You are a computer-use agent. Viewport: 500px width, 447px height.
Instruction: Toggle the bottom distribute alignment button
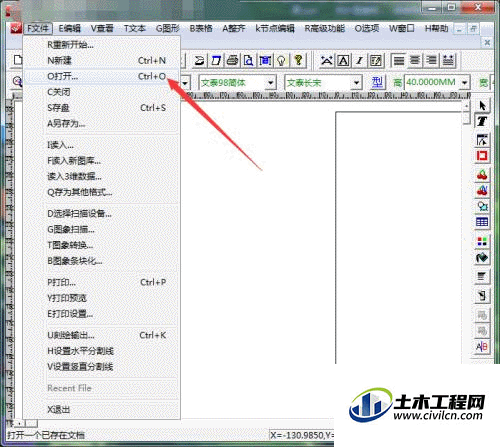pyautogui.click(x=448, y=60)
